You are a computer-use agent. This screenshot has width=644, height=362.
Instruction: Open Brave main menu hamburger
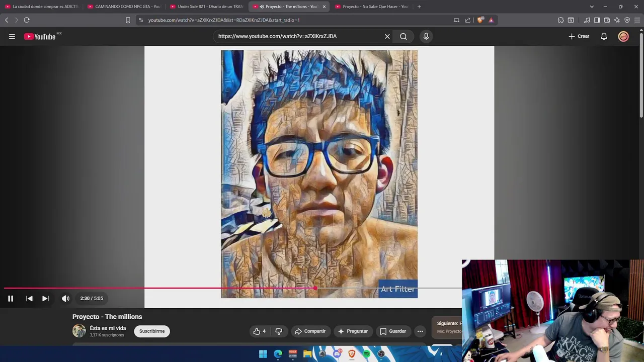pyautogui.click(x=637, y=20)
